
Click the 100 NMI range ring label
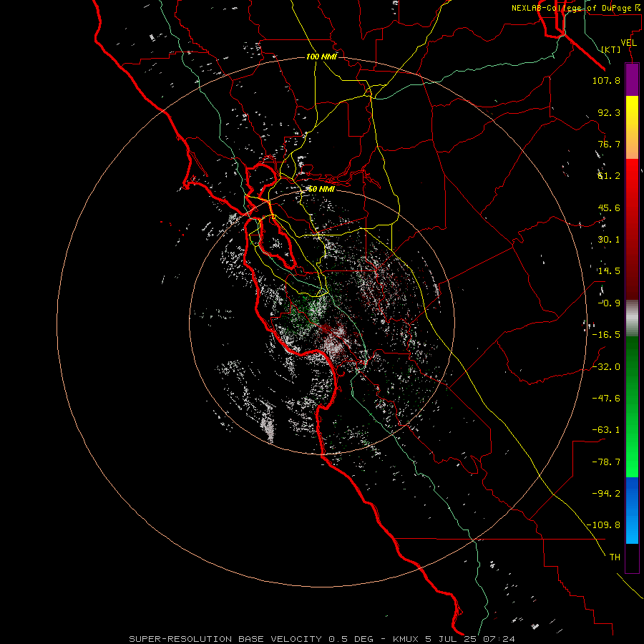[x=321, y=57]
